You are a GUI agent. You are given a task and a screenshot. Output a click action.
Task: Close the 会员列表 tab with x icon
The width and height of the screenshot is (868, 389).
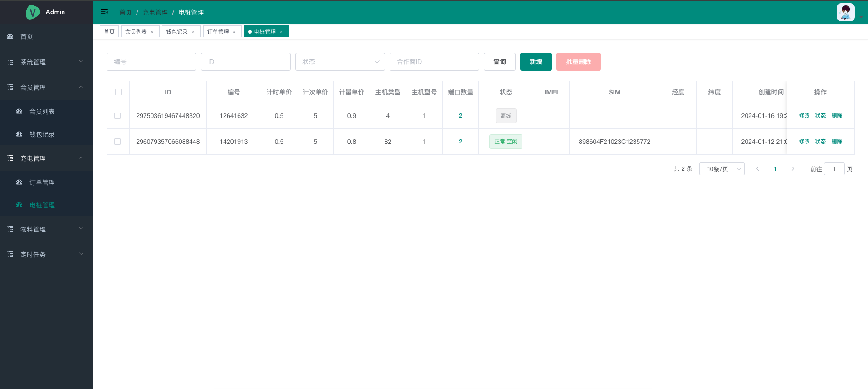coord(152,32)
